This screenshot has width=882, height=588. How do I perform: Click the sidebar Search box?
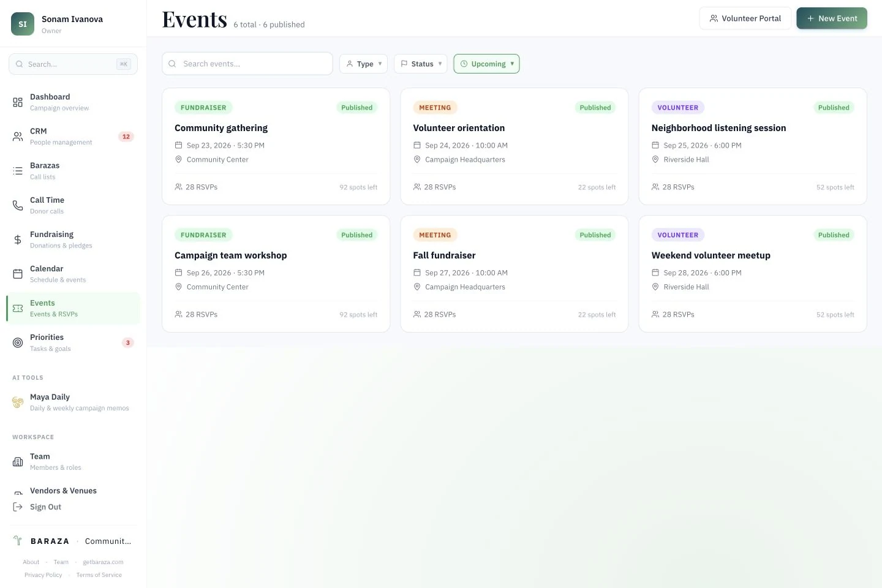click(73, 64)
